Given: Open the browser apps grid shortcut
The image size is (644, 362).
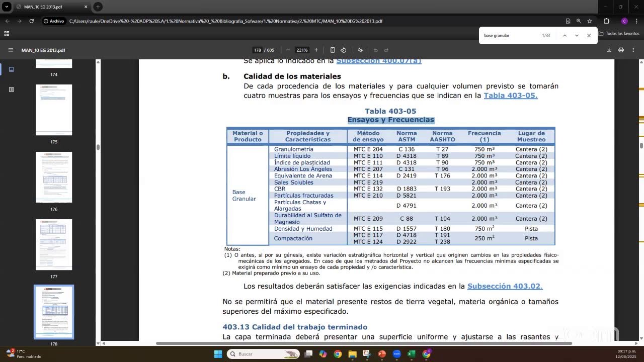Looking at the screenshot, I should pyautogui.click(x=7, y=34).
